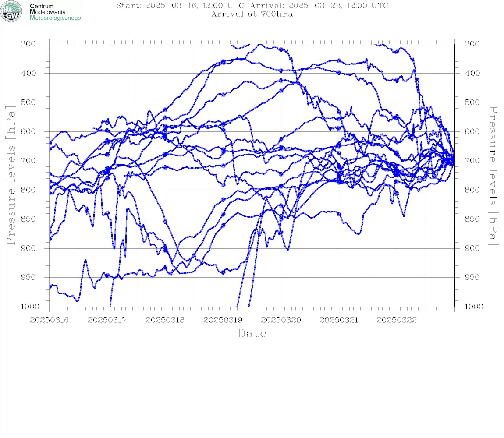This screenshot has width=504, height=438.
Task: Click the right axis 400 label
Action: click(x=472, y=73)
